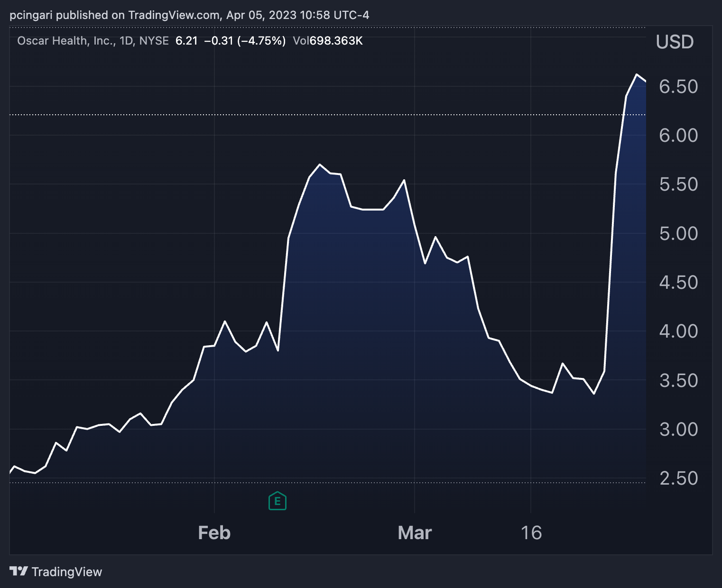Screen dimensions: 722x588
Task: Click the last price value 6.21
Action: click(x=186, y=41)
